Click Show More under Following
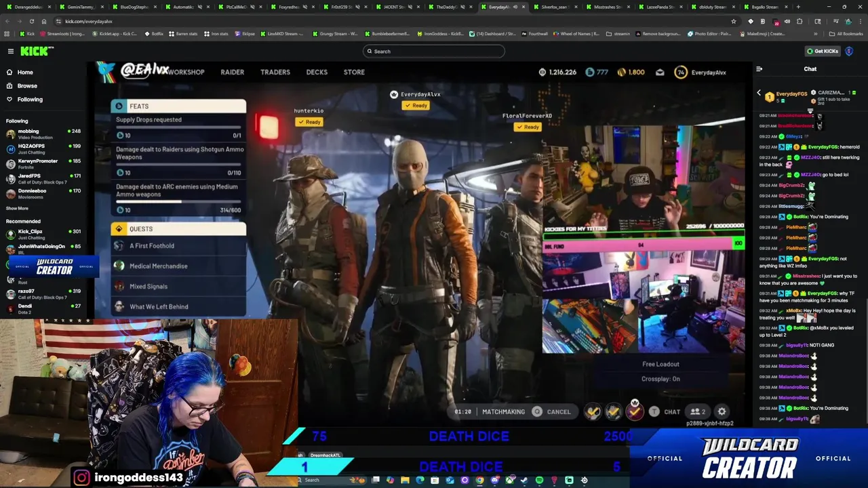 pyautogui.click(x=17, y=209)
